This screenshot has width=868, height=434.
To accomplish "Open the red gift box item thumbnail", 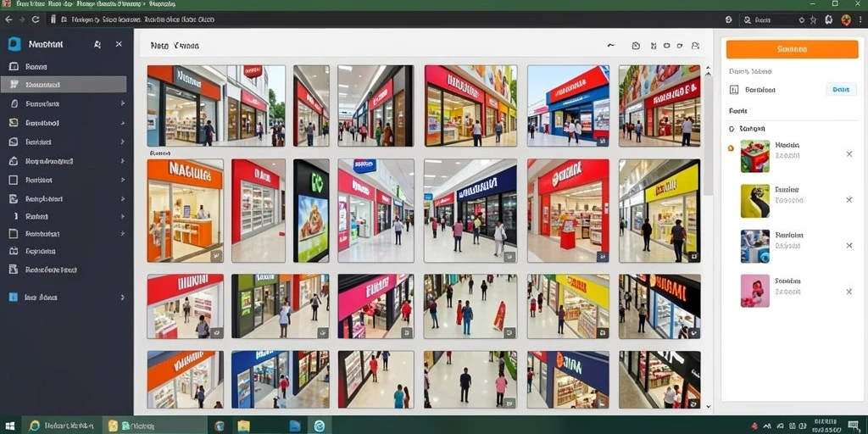I will point(755,156).
